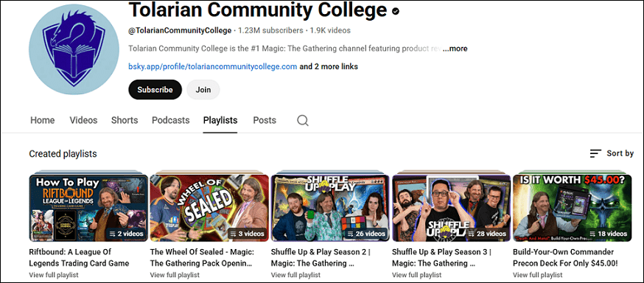Image resolution: width=644 pixels, height=283 pixels.
Task: Expand channel description with ...more
Action: pyautogui.click(x=455, y=49)
